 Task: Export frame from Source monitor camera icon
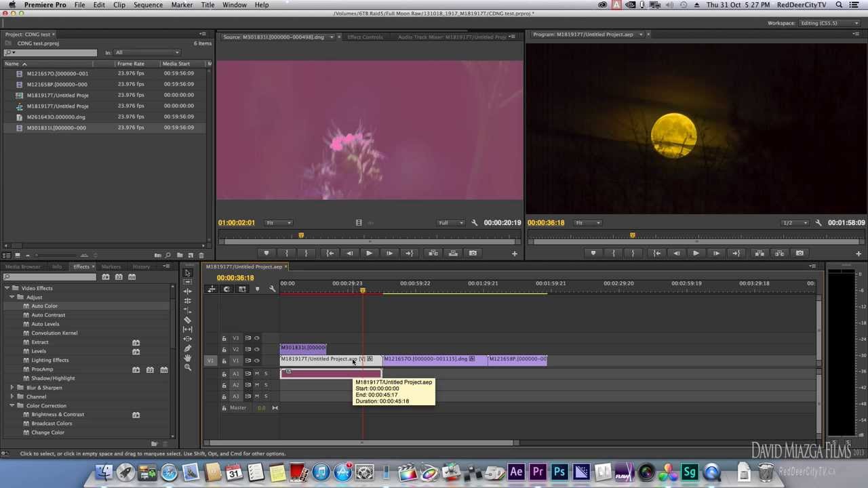(473, 253)
